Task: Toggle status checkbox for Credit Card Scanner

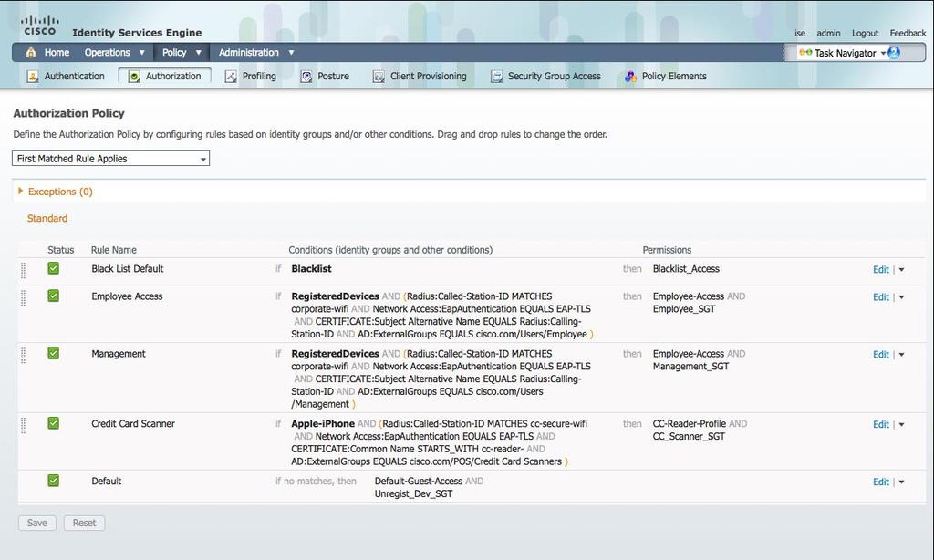Action: point(54,423)
